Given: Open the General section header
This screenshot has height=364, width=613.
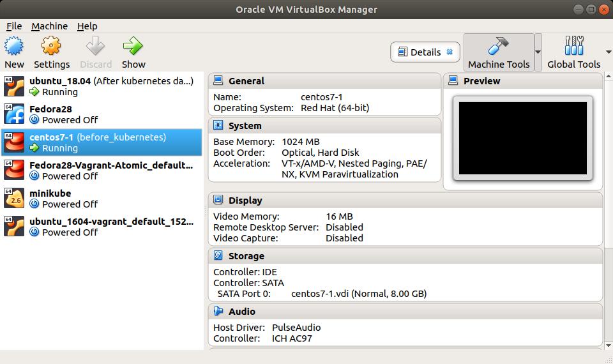Looking at the screenshot, I should (324, 81).
